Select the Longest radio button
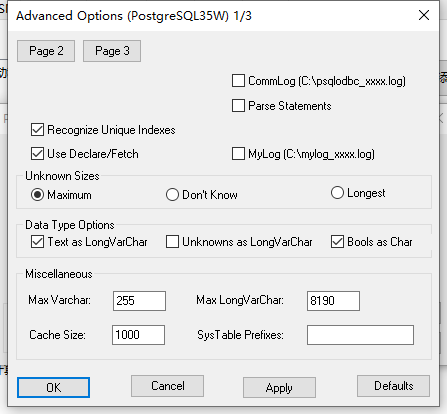Viewport: 447px width, 414px height. coord(337,193)
